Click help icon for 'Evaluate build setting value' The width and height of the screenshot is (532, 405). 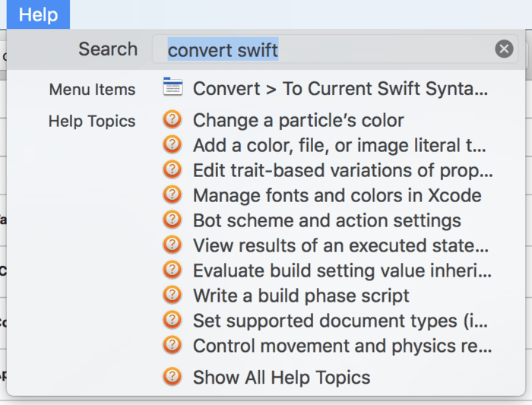[173, 270]
